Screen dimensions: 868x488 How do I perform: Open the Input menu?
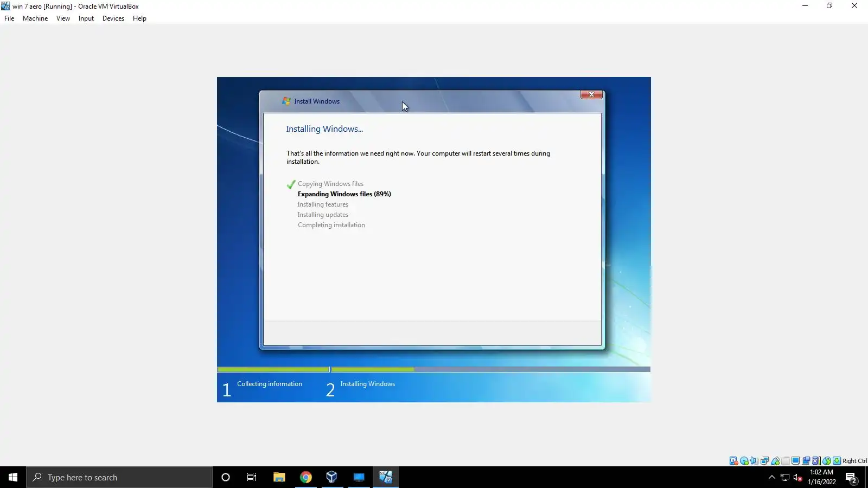86,18
